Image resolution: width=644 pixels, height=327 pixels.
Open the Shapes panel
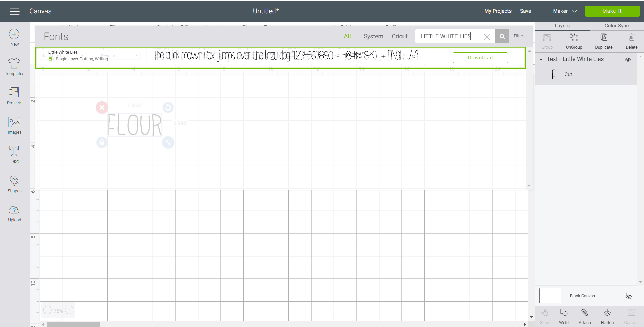click(14, 184)
